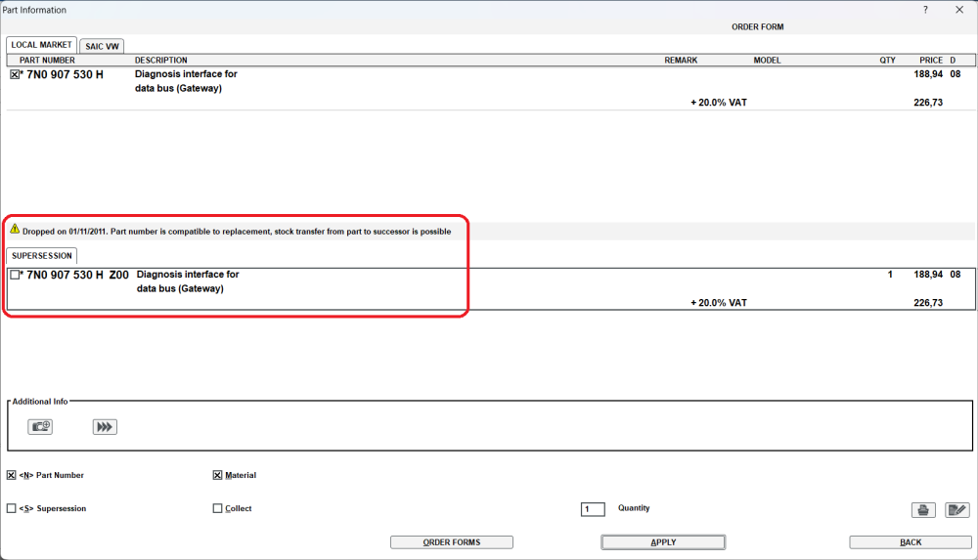Viewport: 978px width, 560px height.
Task: Close the Part Information window
Action: click(959, 10)
